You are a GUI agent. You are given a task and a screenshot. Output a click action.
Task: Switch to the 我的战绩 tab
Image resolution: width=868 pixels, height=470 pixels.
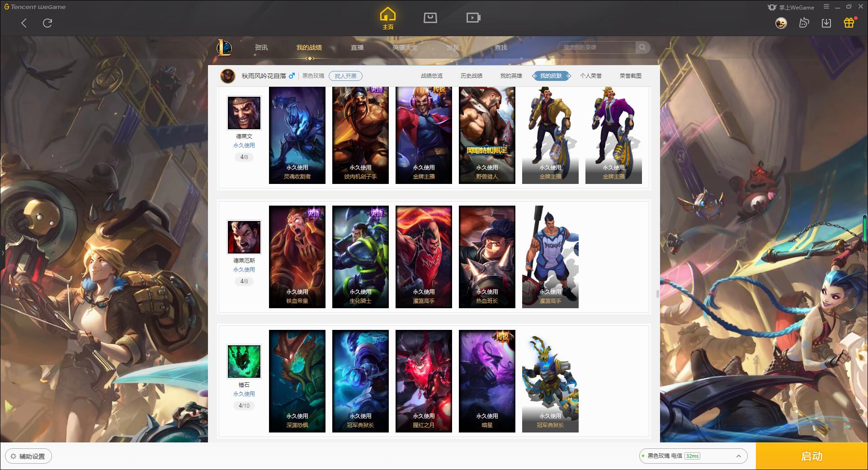point(309,47)
